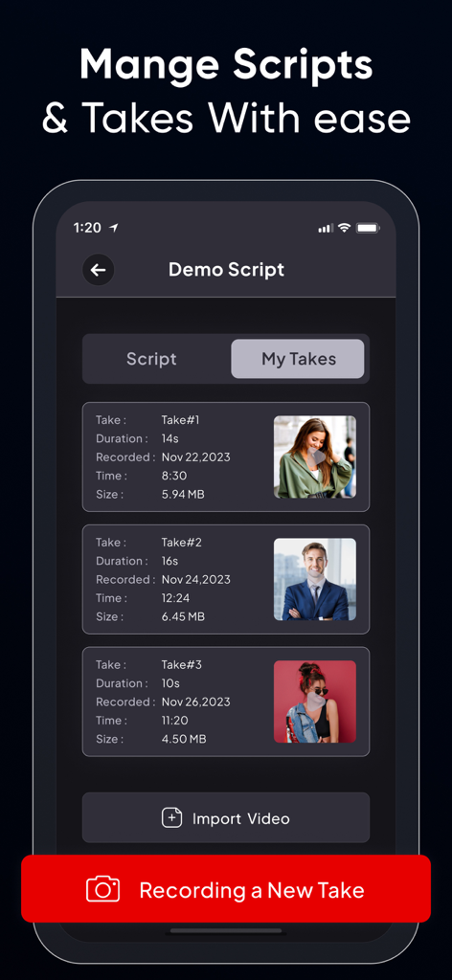Tap the cellular signal bars icon
Image resolution: width=452 pixels, height=980 pixels.
pyautogui.click(x=326, y=229)
